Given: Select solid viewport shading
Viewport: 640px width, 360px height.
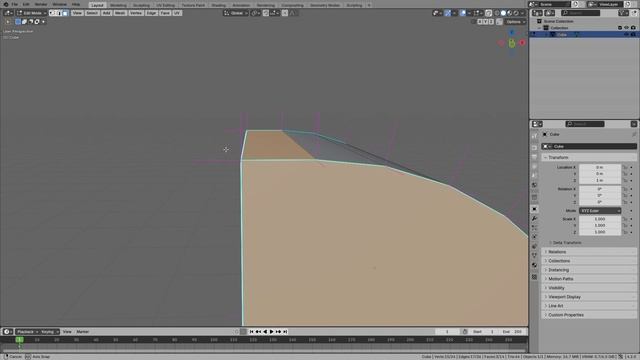Looking at the screenshot, I should click(503, 13).
